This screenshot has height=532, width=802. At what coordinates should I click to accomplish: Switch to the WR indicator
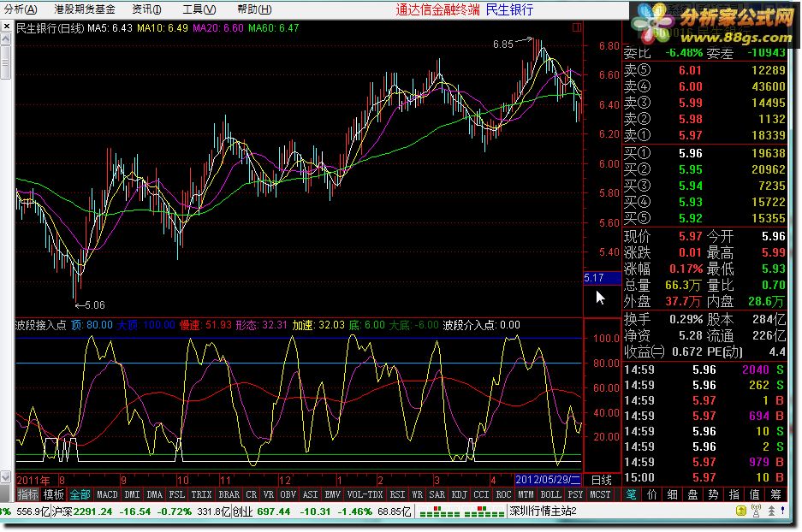(417, 494)
